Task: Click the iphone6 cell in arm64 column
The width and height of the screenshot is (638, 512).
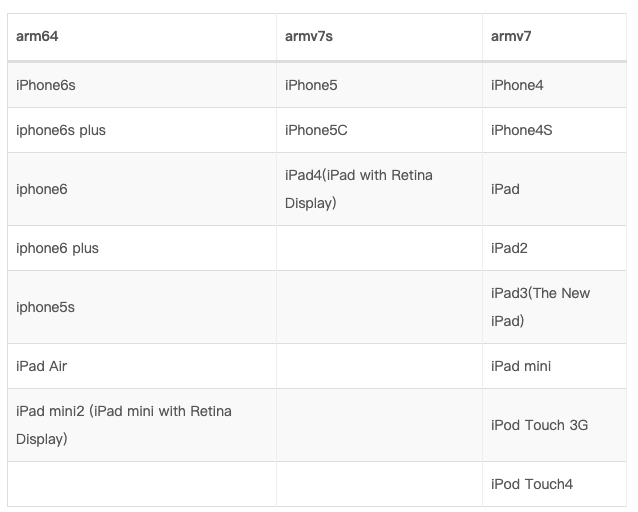Action: pos(142,189)
